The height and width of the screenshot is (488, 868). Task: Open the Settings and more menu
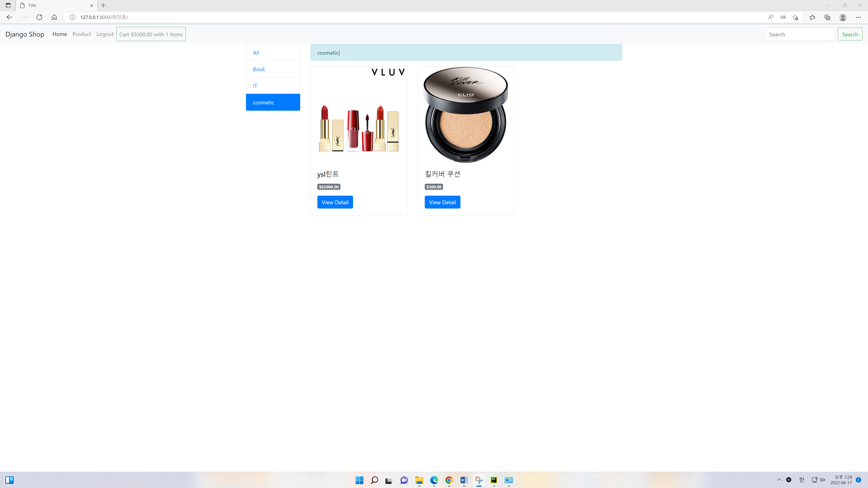pos(859,17)
